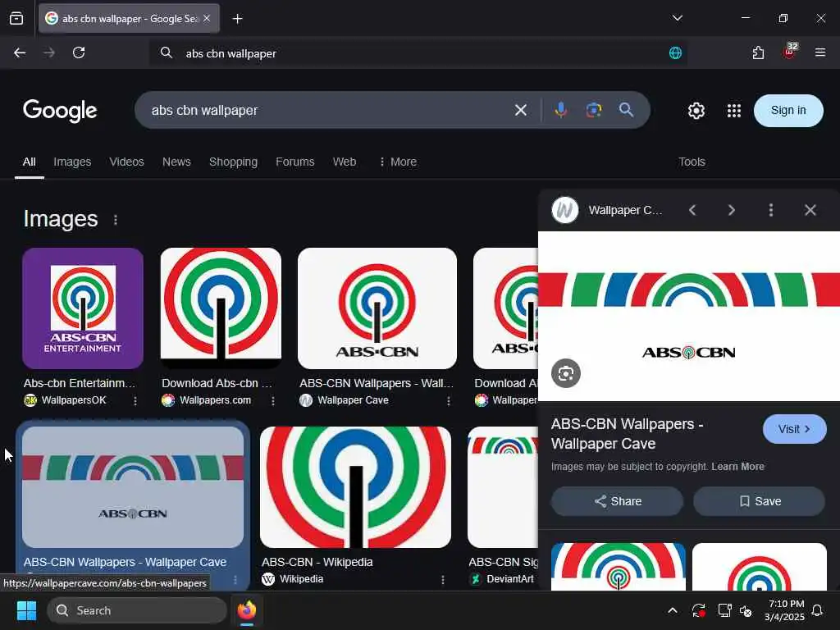
Task: Close the image preview panel
Action: 810,210
